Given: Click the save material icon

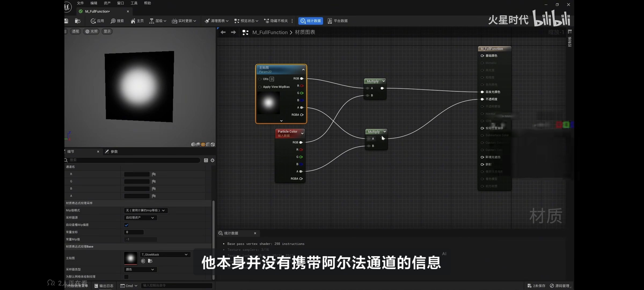Looking at the screenshot, I should point(66,21).
